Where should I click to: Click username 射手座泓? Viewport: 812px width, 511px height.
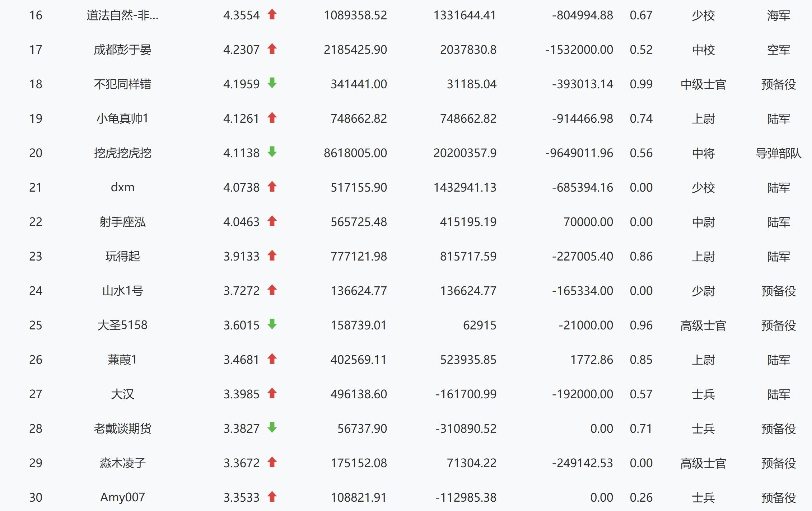122,222
